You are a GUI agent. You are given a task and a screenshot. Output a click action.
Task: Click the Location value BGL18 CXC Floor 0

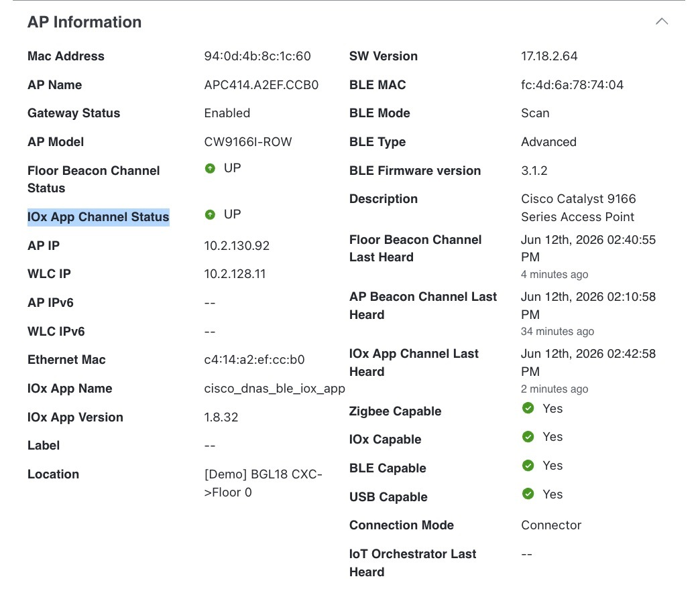[263, 483]
